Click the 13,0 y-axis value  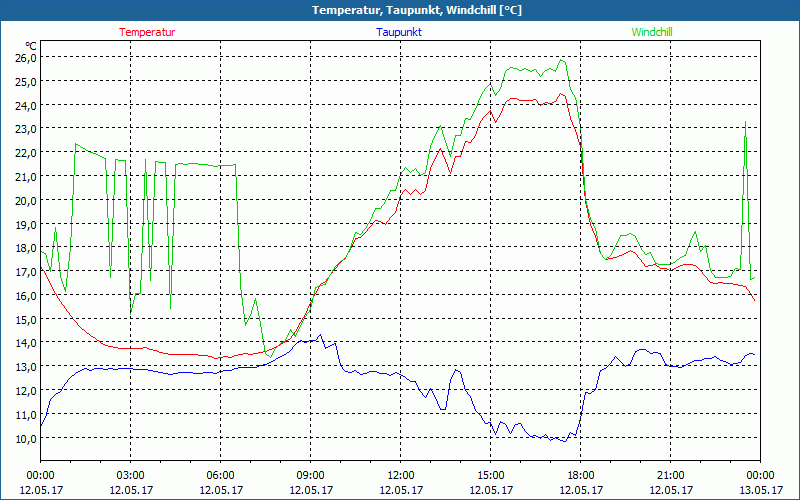(26, 367)
